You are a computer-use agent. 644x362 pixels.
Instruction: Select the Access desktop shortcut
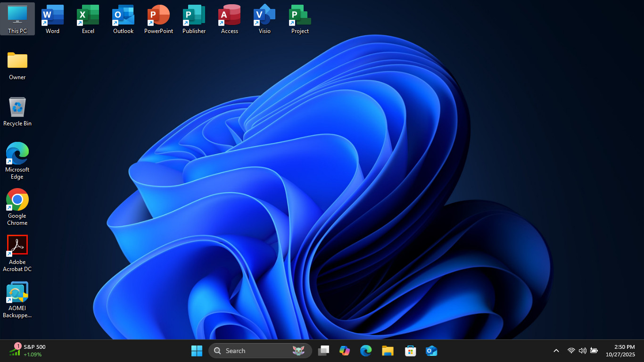coord(230,19)
